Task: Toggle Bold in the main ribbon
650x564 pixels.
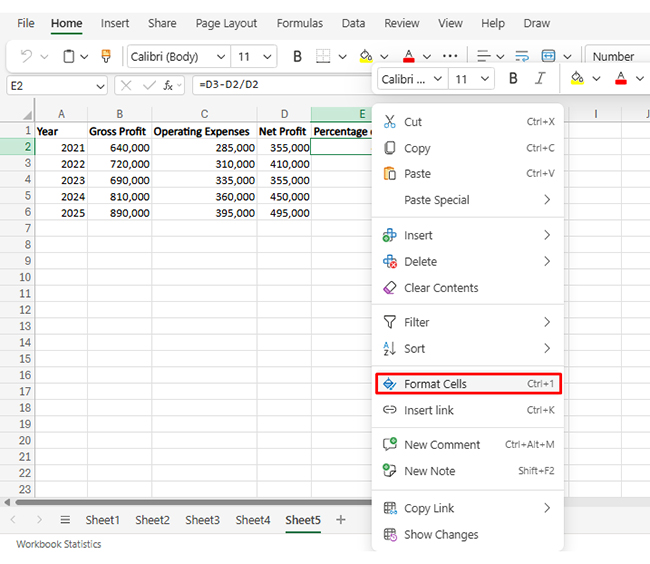Action: (x=297, y=56)
